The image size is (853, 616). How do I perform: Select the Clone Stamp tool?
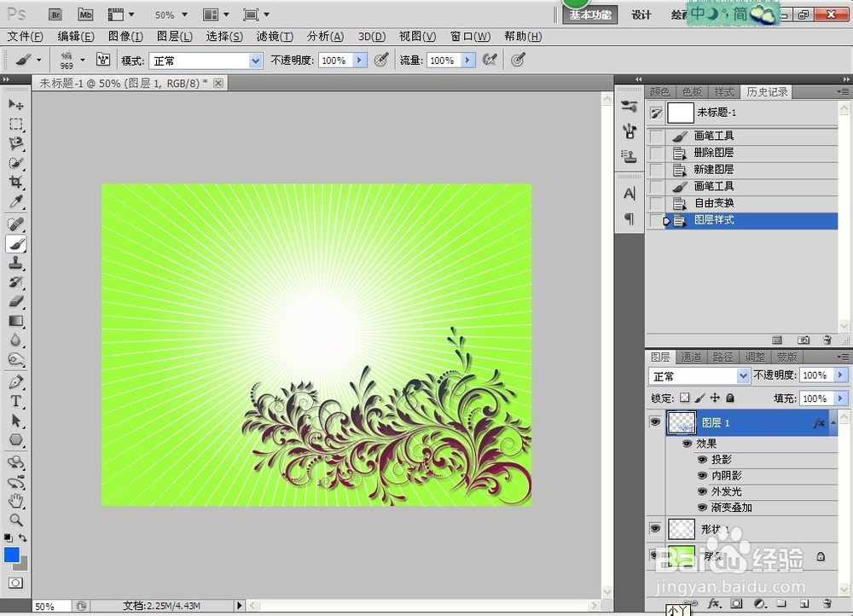15,264
